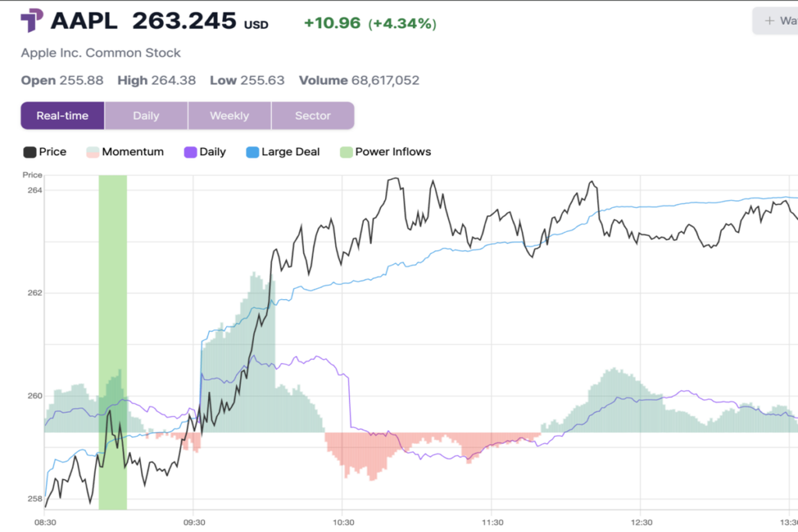Click the plus Watchlist button

click(776, 21)
